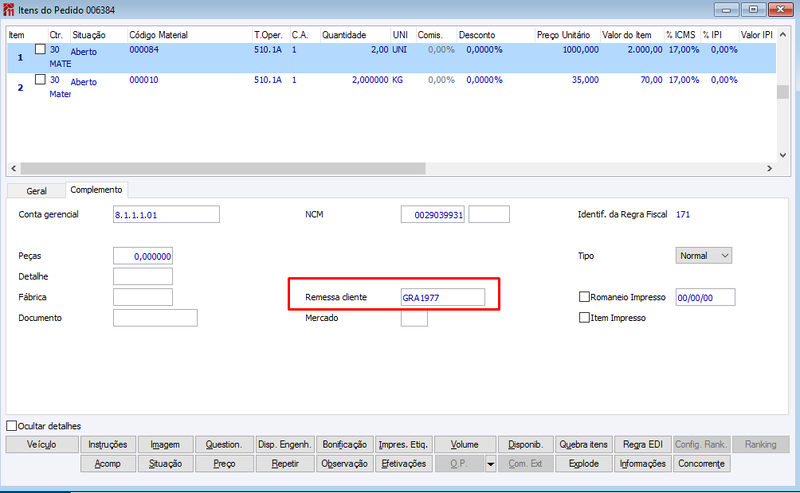Open the Instruções button
The image size is (800, 493).
108,445
